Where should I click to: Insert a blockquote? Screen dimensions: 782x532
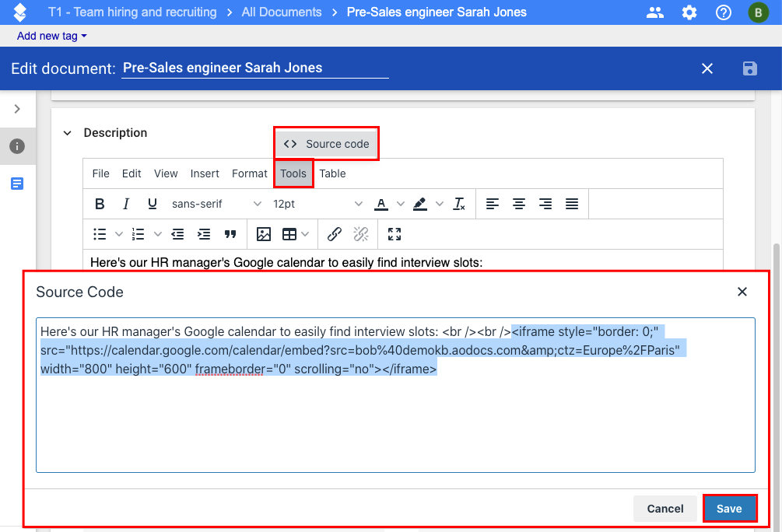[x=230, y=234]
